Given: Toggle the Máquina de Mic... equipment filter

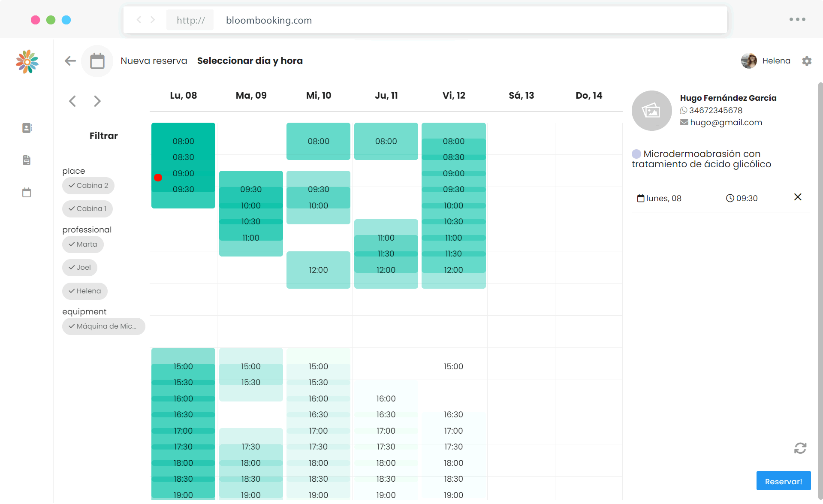Looking at the screenshot, I should pos(104,326).
